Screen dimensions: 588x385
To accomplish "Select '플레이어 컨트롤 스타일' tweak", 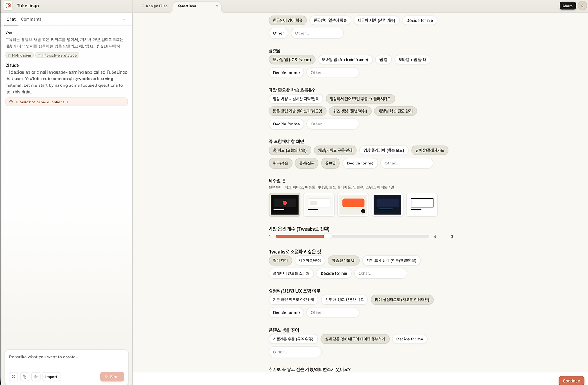I will (291, 273).
